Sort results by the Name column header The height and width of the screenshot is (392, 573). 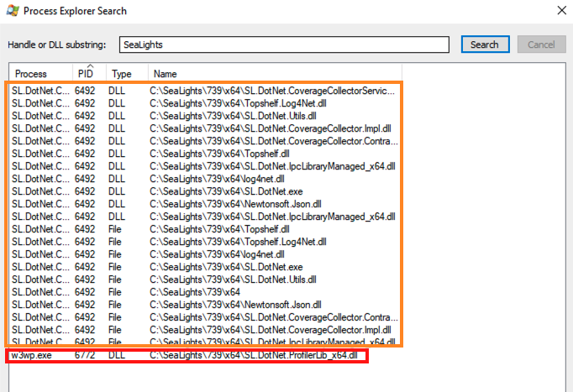coord(275,74)
